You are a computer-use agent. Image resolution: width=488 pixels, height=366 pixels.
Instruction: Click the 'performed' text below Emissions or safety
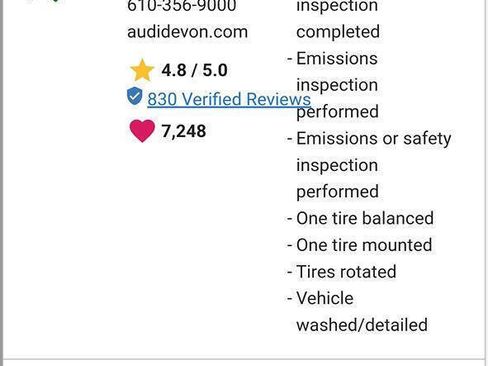(337, 192)
